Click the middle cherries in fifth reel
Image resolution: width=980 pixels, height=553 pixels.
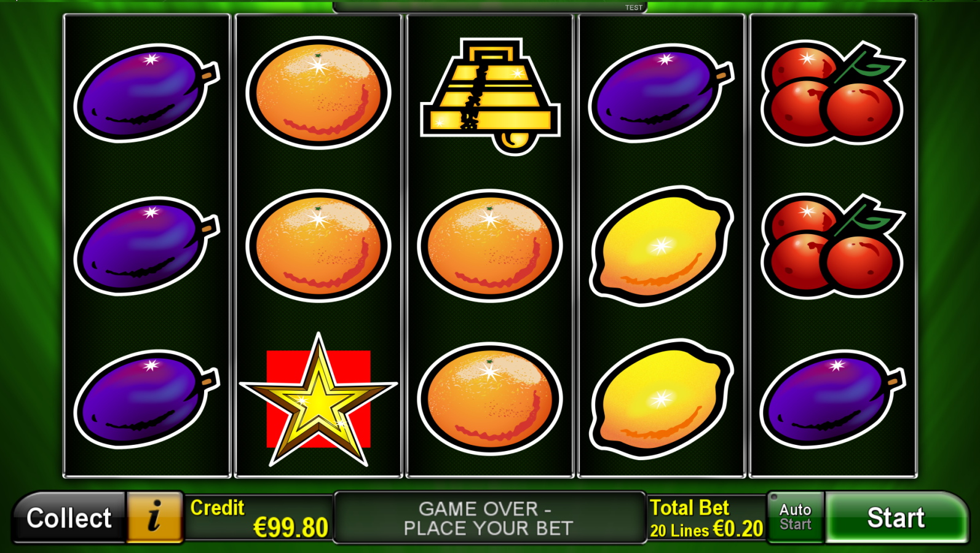pos(833,247)
